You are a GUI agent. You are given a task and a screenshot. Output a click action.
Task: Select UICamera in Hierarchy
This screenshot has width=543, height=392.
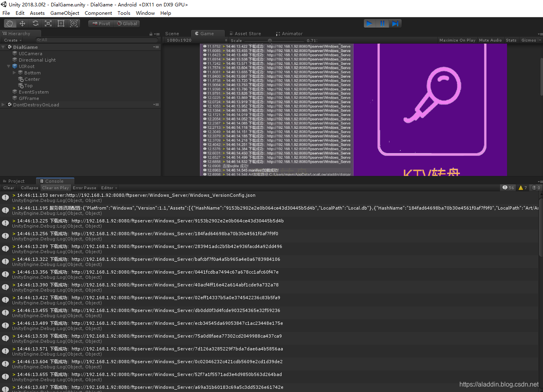click(x=30, y=54)
